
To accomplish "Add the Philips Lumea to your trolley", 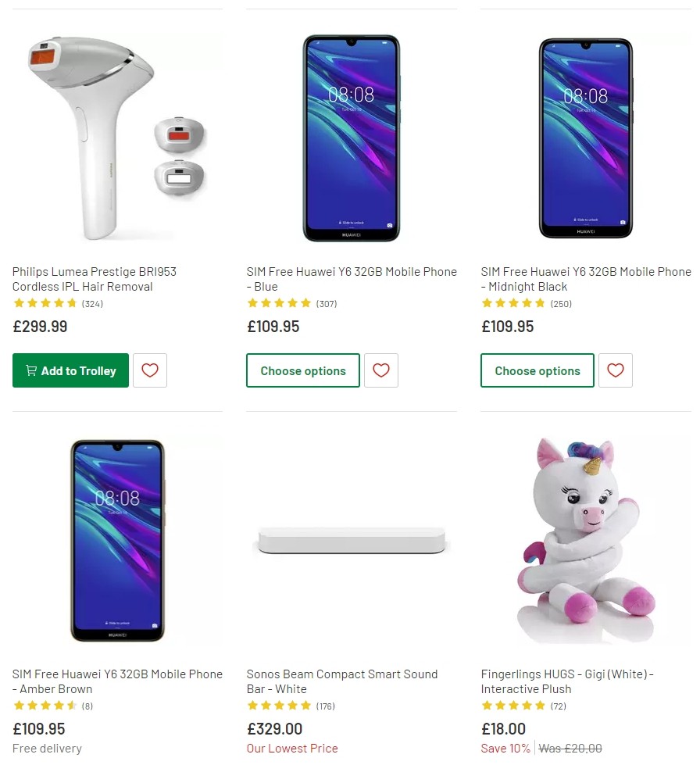I will 70,370.
